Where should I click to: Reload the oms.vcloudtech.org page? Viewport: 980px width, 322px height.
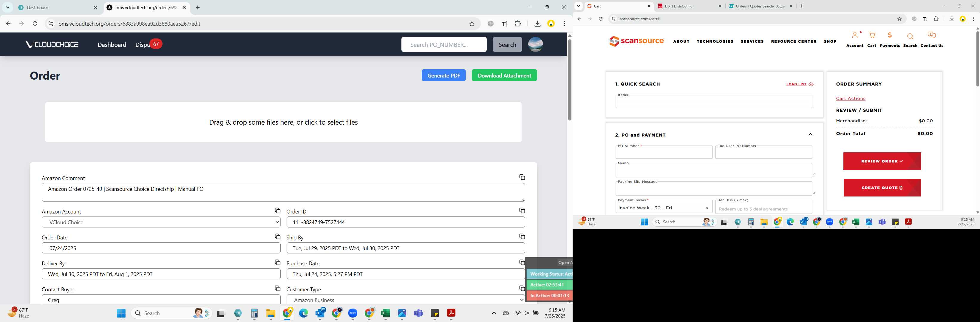(x=35, y=24)
